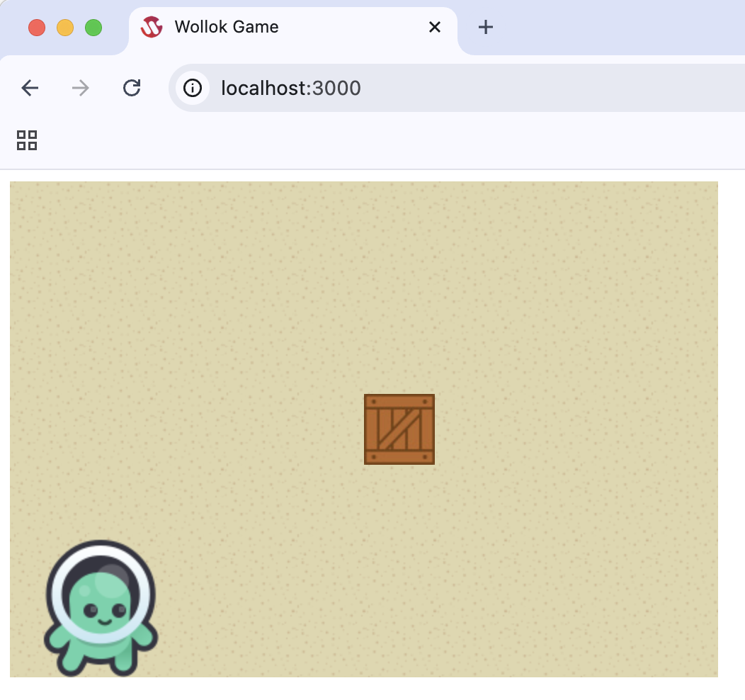
Task: View site information for localhost
Action: (192, 88)
